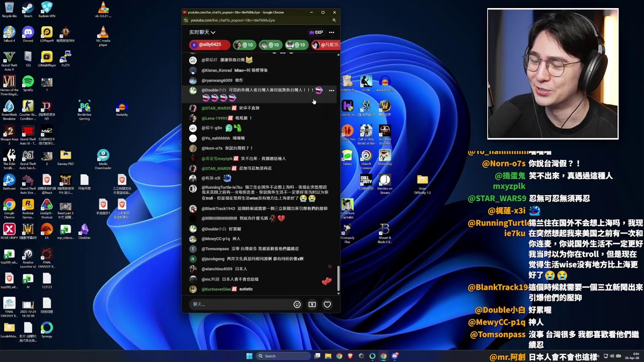This screenshot has height=362, width=644.
Task: Select the EA app desktop icon
Action: click(x=47, y=231)
